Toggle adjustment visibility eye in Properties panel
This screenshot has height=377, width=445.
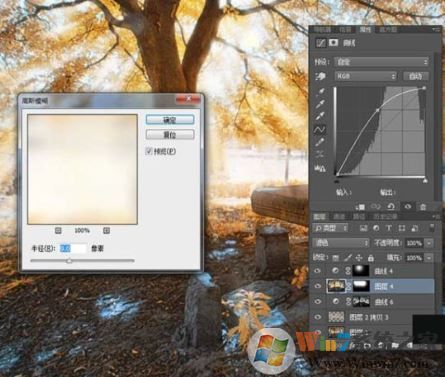[408, 207]
